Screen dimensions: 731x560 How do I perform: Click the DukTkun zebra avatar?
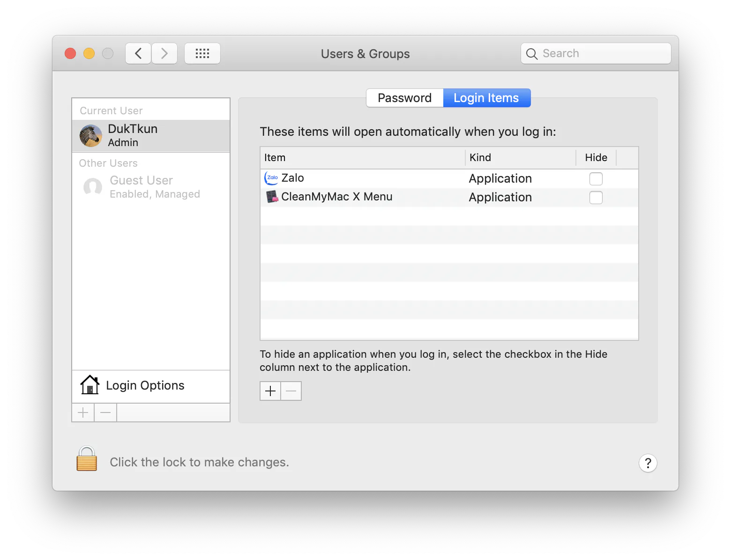tap(91, 136)
